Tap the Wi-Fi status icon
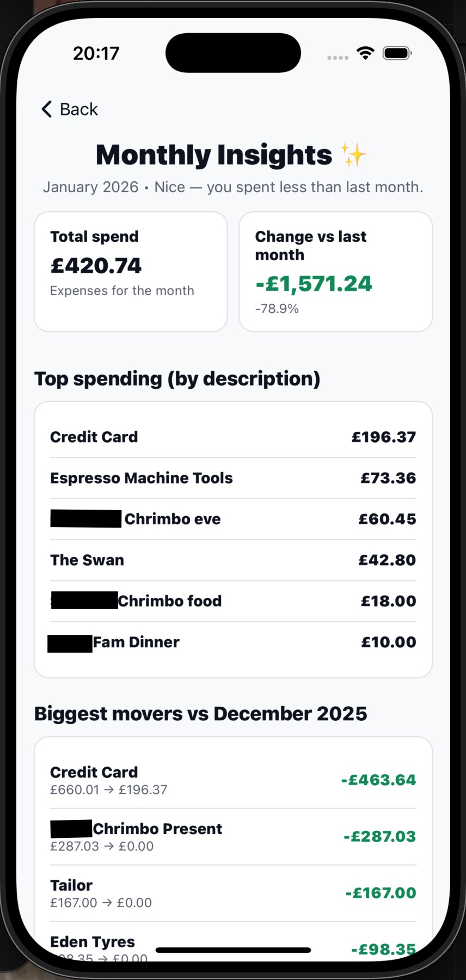466x980 pixels. pyautogui.click(x=365, y=53)
